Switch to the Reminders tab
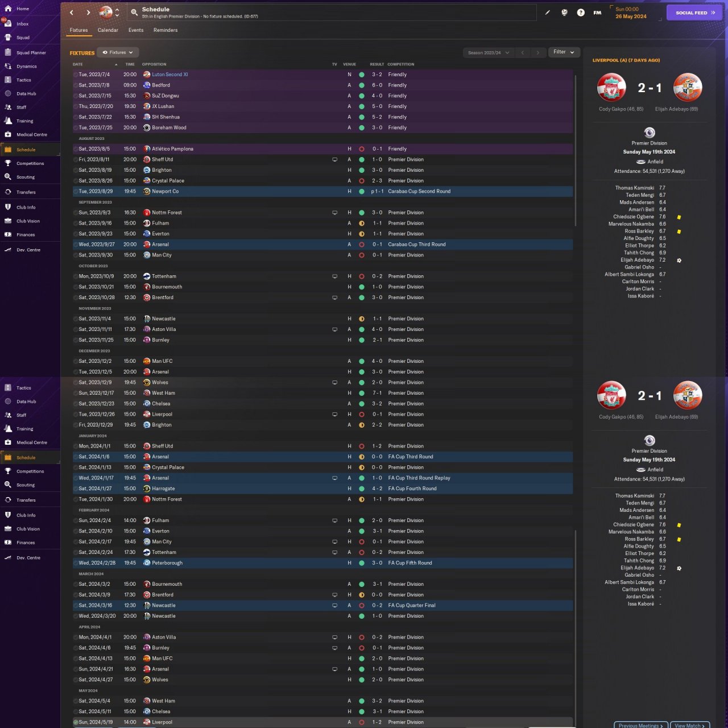 [166, 30]
